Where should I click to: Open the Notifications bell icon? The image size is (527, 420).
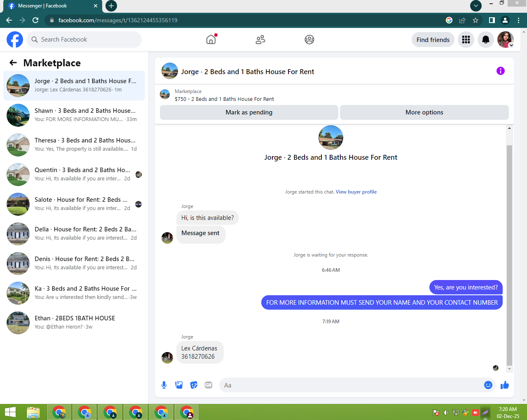click(486, 40)
